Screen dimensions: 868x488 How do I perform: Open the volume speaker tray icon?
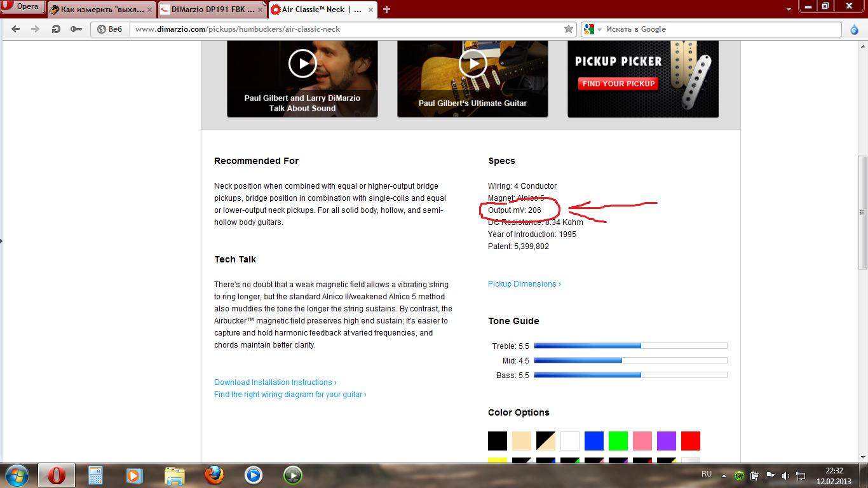click(x=785, y=475)
